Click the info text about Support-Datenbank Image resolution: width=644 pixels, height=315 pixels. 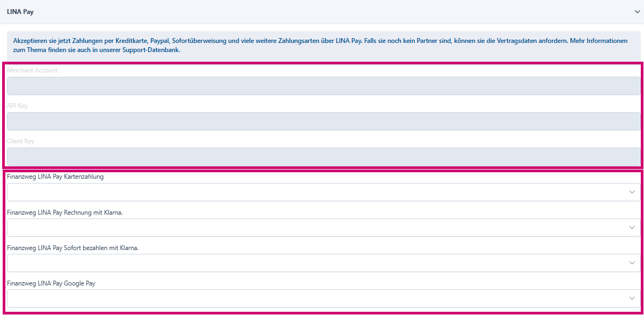pyautogui.click(x=320, y=45)
